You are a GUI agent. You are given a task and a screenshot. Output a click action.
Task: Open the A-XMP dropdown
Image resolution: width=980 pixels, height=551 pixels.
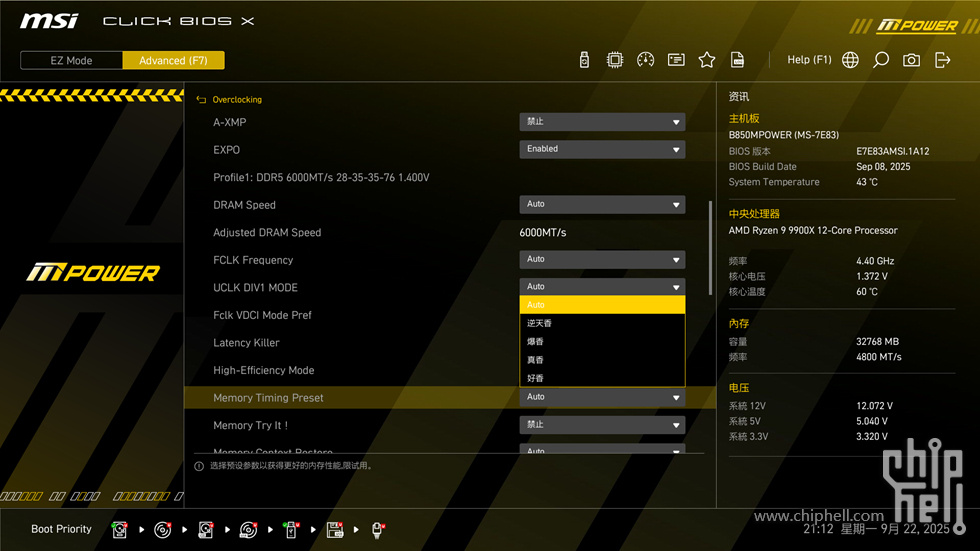click(602, 122)
